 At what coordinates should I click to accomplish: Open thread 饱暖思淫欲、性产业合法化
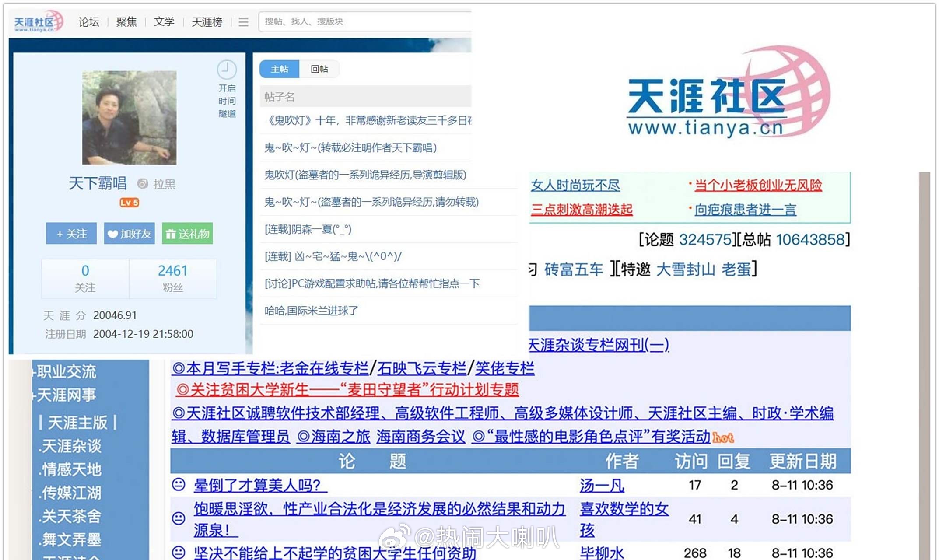click(x=379, y=519)
